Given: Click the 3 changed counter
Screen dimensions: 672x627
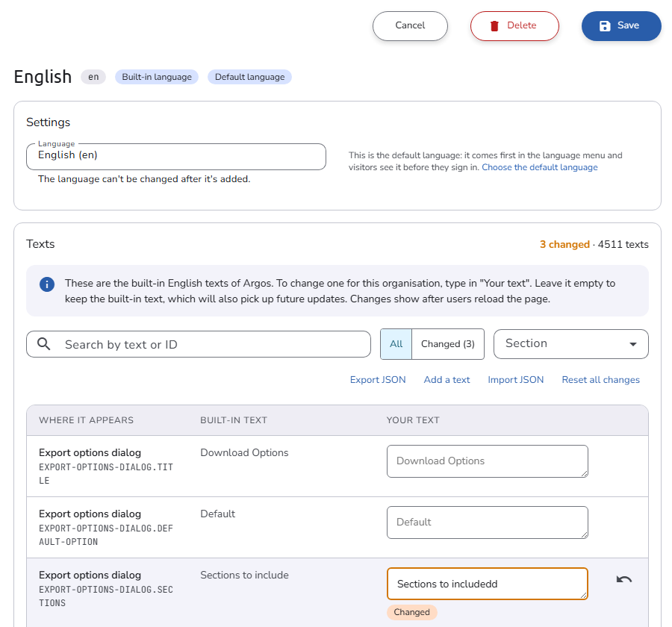Looking at the screenshot, I should click(x=564, y=244).
